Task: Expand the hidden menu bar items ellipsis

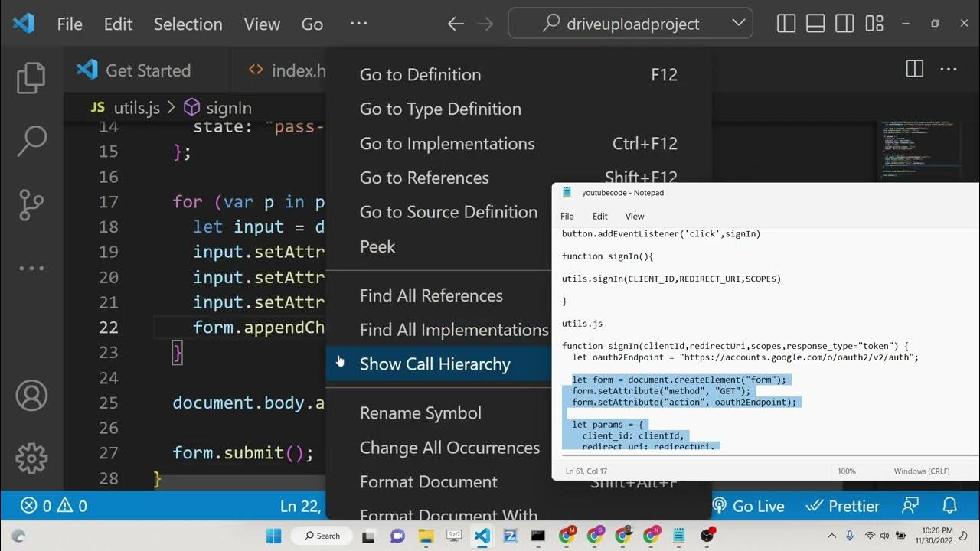Action: point(358,24)
